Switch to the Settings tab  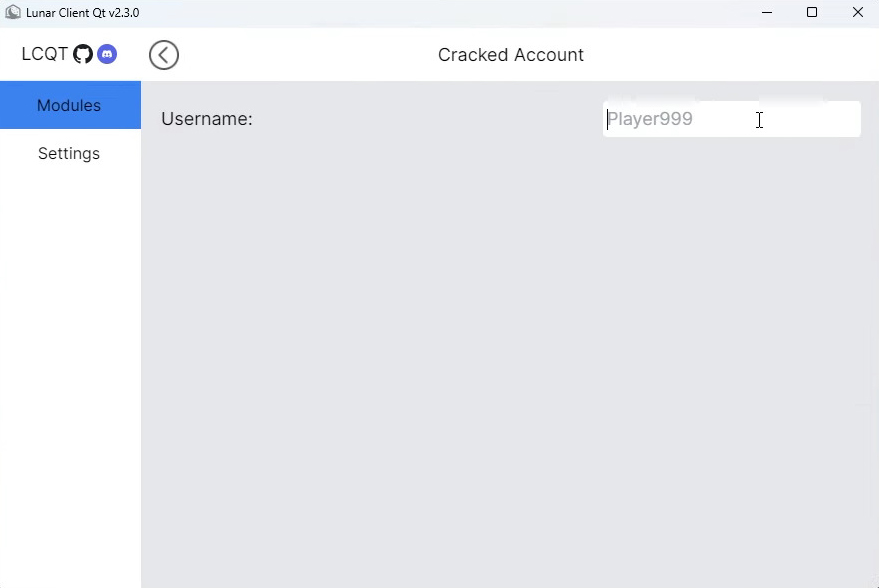click(70, 153)
